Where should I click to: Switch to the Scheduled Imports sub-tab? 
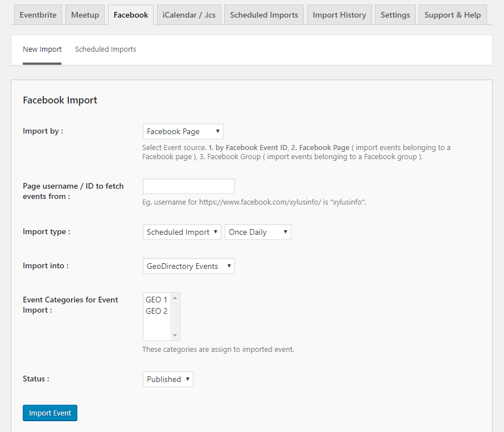click(x=105, y=49)
